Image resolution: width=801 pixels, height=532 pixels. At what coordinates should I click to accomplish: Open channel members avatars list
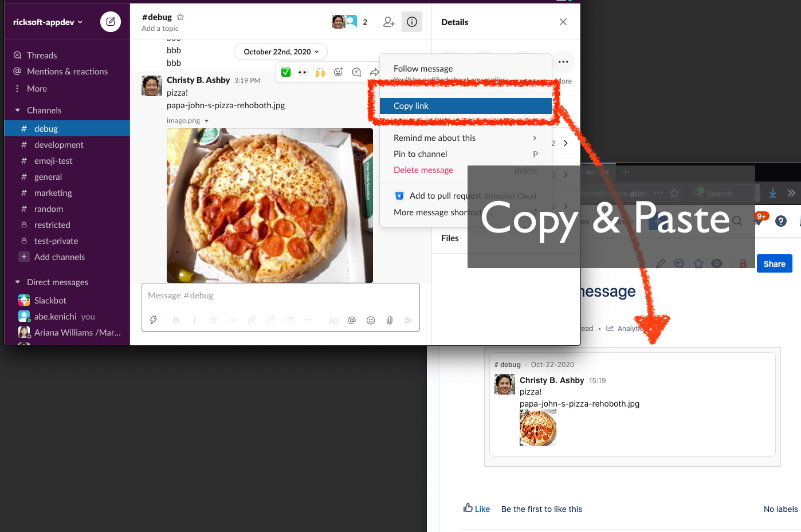(x=350, y=22)
